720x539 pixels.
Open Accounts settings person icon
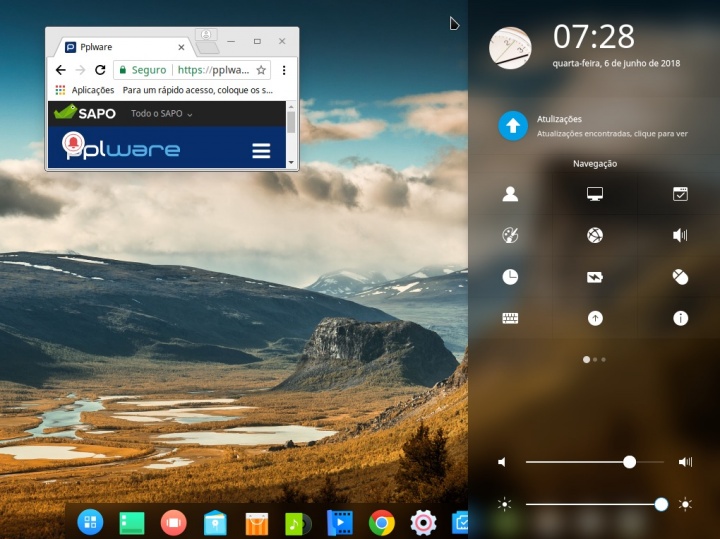(x=510, y=194)
